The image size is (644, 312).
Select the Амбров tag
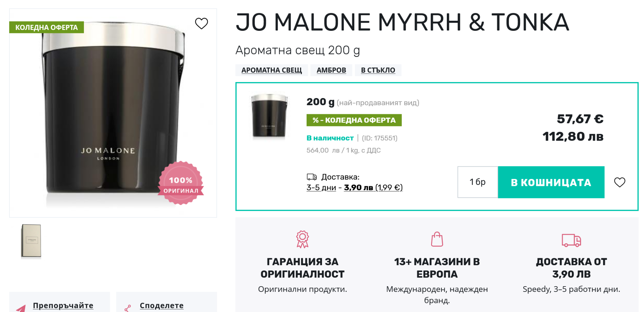tap(331, 70)
